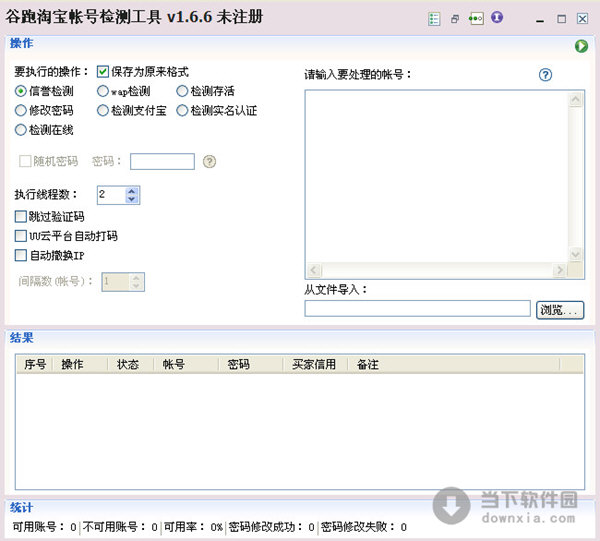Select 修改密码 radio option
The height and width of the screenshot is (541, 600).
20,111
